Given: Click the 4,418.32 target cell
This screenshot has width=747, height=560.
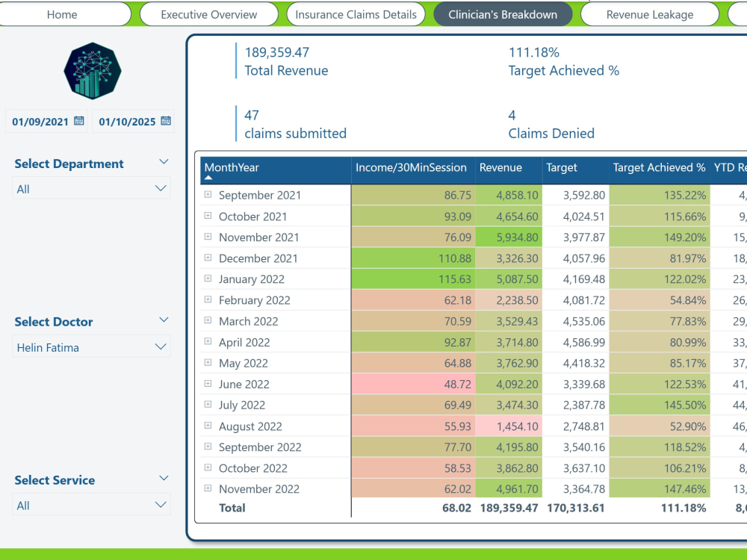Looking at the screenshot, I should pos(575,362).
